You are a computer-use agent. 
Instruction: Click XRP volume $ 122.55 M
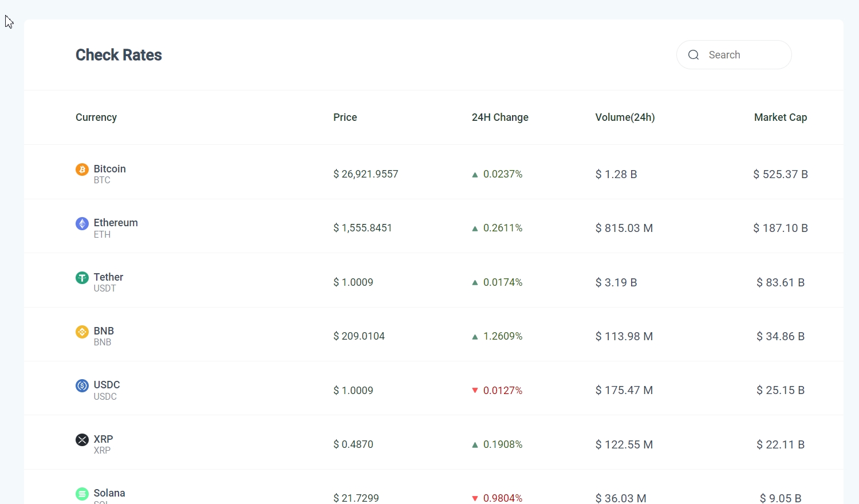pos(624,444)
